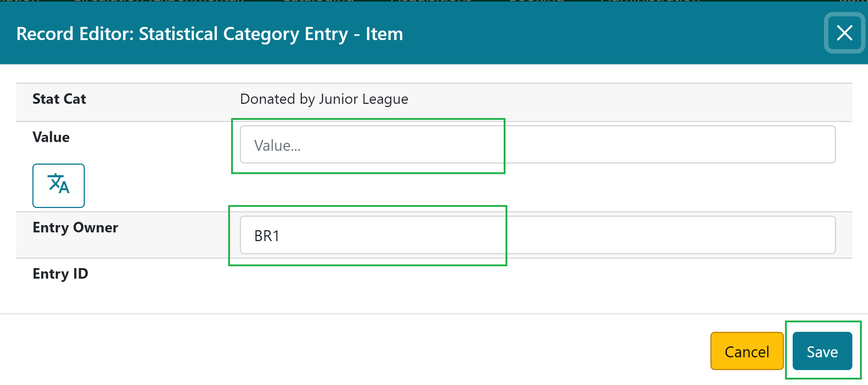
Task: Open the Value translation icon button
Action: pos(58,185)
